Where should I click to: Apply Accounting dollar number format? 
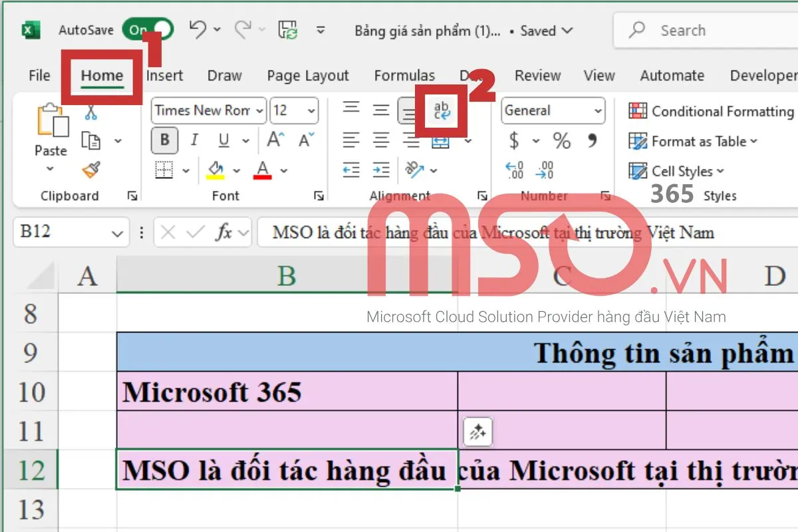[514, 140]
